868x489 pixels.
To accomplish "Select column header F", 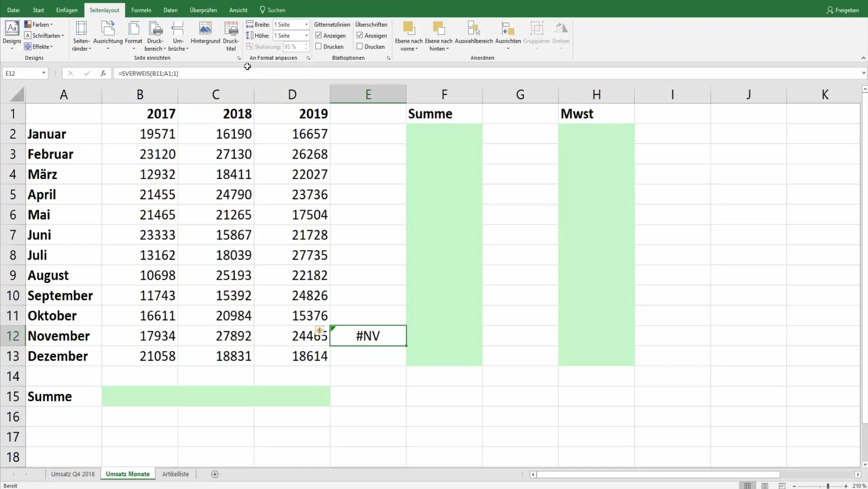I will (x=444, y=94).
